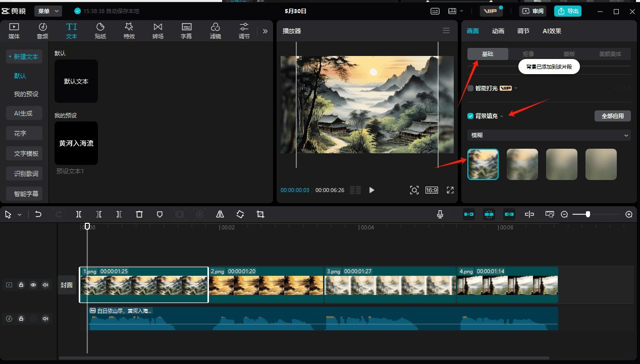Image resolution: width=640 pixels, height=364 pixels.
Task: Collapse the 新建文本 sidebar section
Action: pyautogui.click(x=24, y=57)
